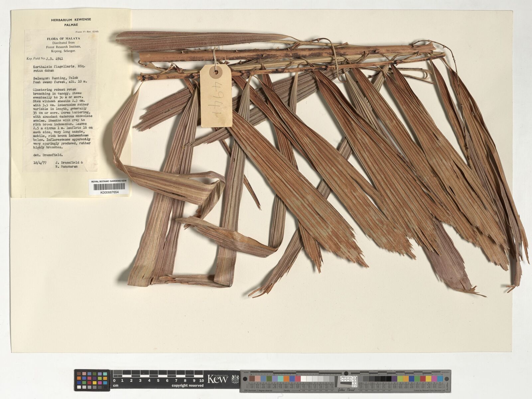Click the hole in the hanging tag
532x399 pixels.
tap(217, 71)
